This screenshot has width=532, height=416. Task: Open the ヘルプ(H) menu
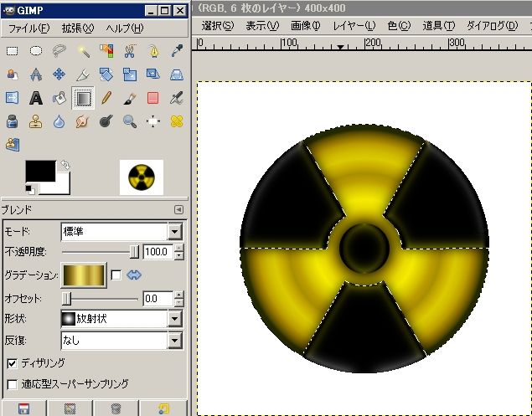click(125, 28)
